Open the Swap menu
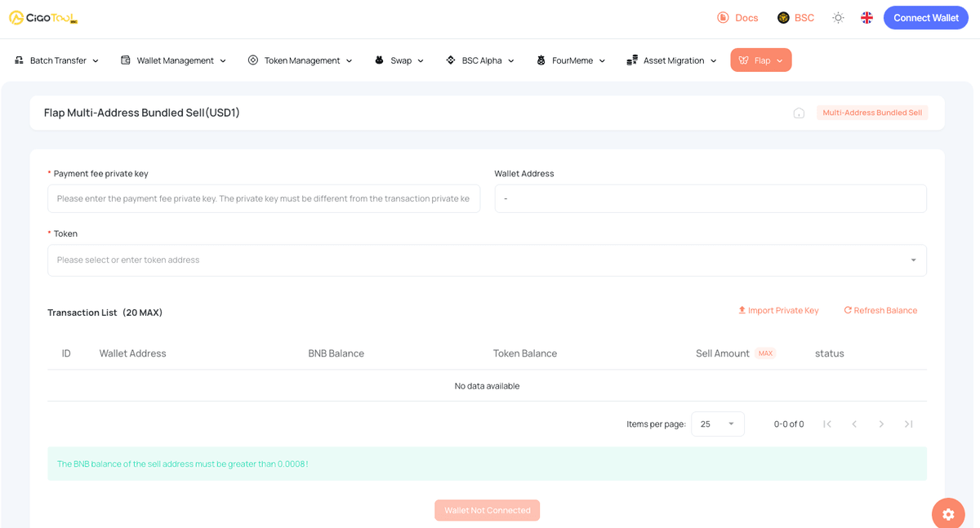Viewport: 980px width, 528px height. coord(399,60)
